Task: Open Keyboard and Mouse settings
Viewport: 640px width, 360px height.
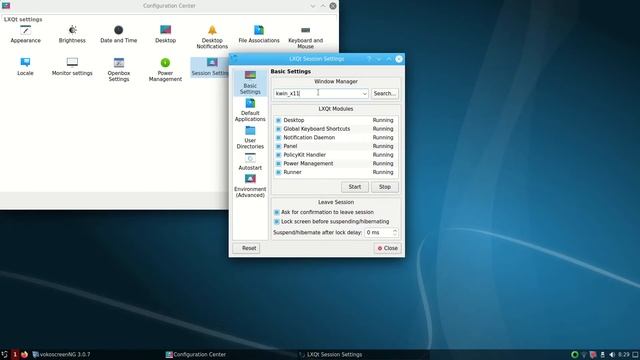Action: 305,37
